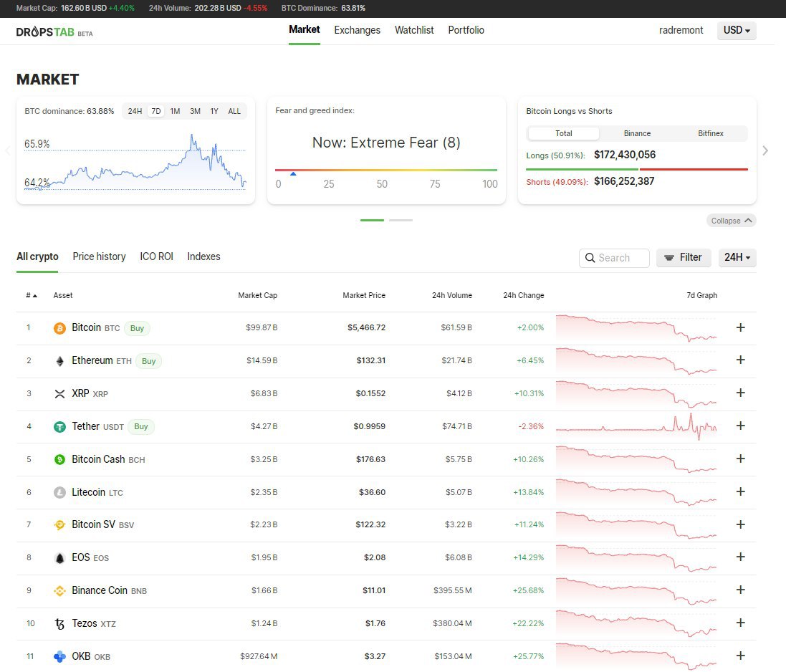
Task: Click the Bitcoin Cash green icon
Action: coord(59,459)
